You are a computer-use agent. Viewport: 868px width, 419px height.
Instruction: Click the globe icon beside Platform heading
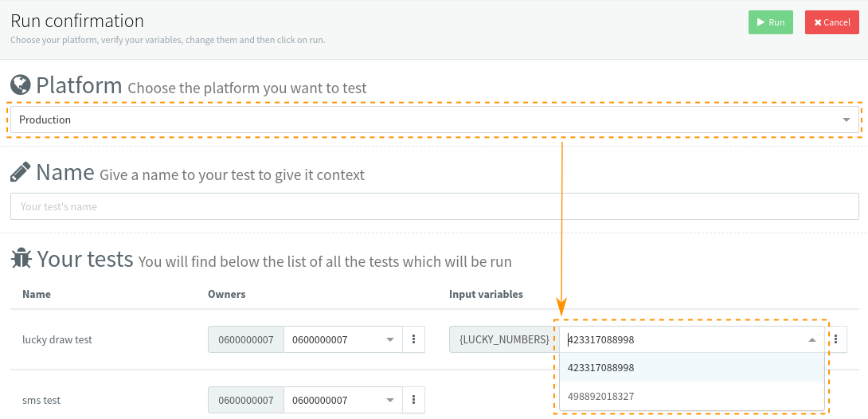(21, 84)
